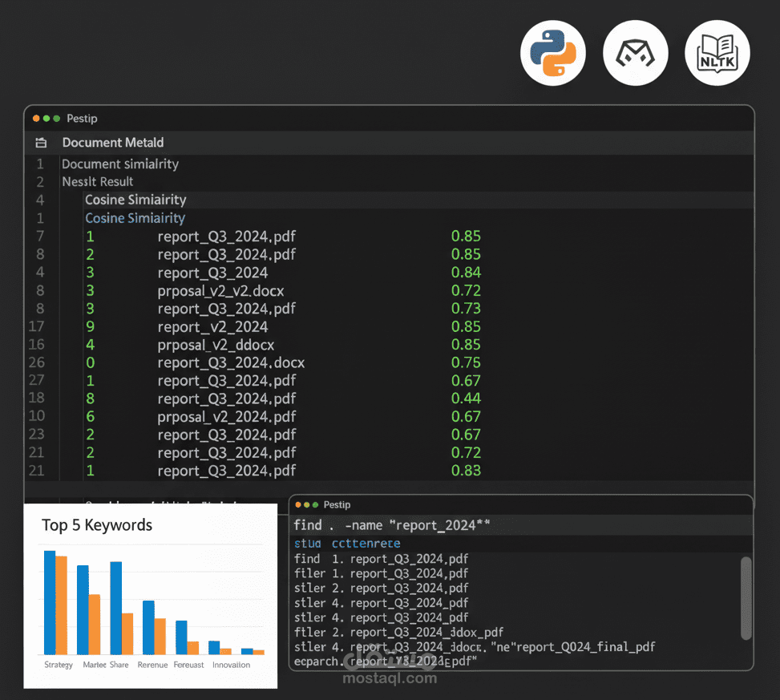This screenshot has height=700, width=780.
Task: Click the orange bar above Rerenue
Action: tap(160, 637)
